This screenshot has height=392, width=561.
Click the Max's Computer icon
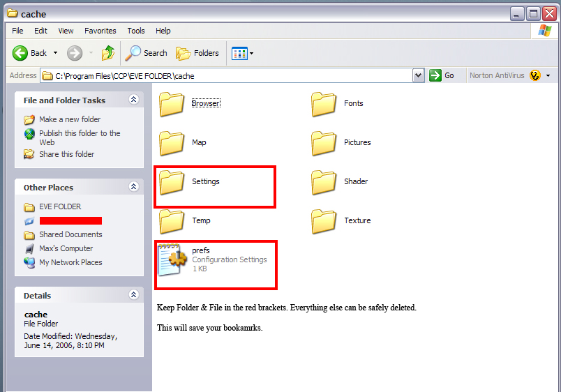point(29,248)
